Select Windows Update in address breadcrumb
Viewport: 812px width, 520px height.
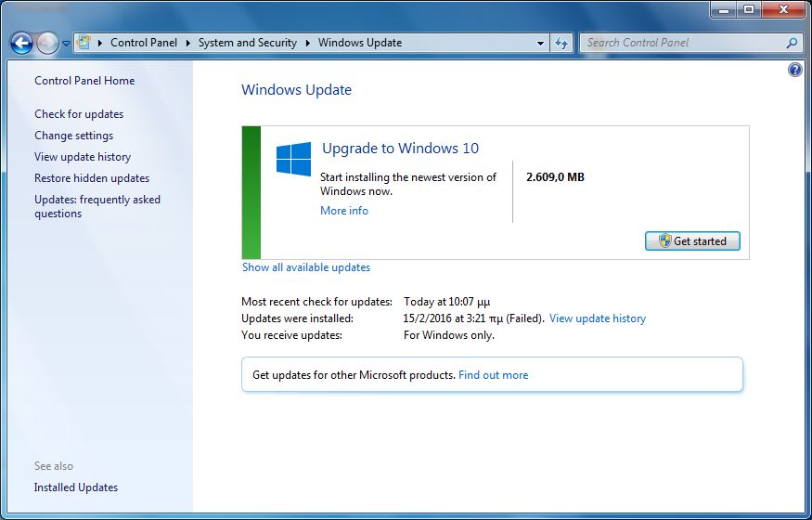[360, 43]
